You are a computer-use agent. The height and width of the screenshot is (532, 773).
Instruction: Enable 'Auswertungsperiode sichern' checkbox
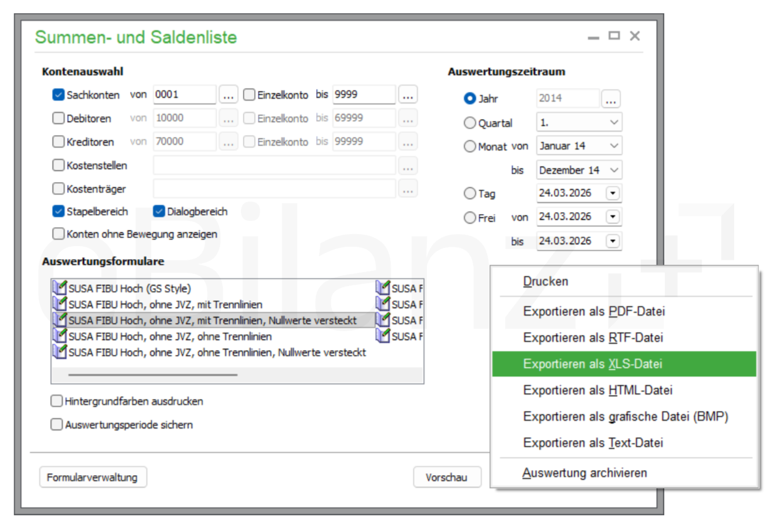(57, 424)
